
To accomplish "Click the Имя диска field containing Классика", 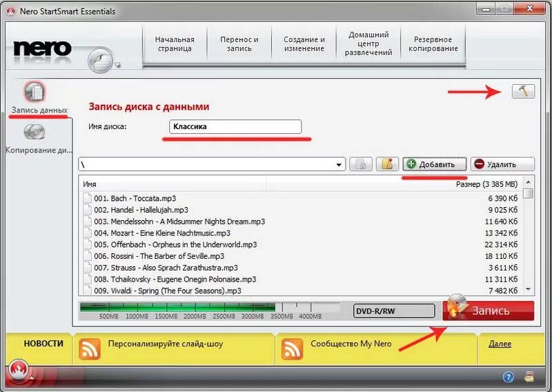I will click(x=235, y=126).
